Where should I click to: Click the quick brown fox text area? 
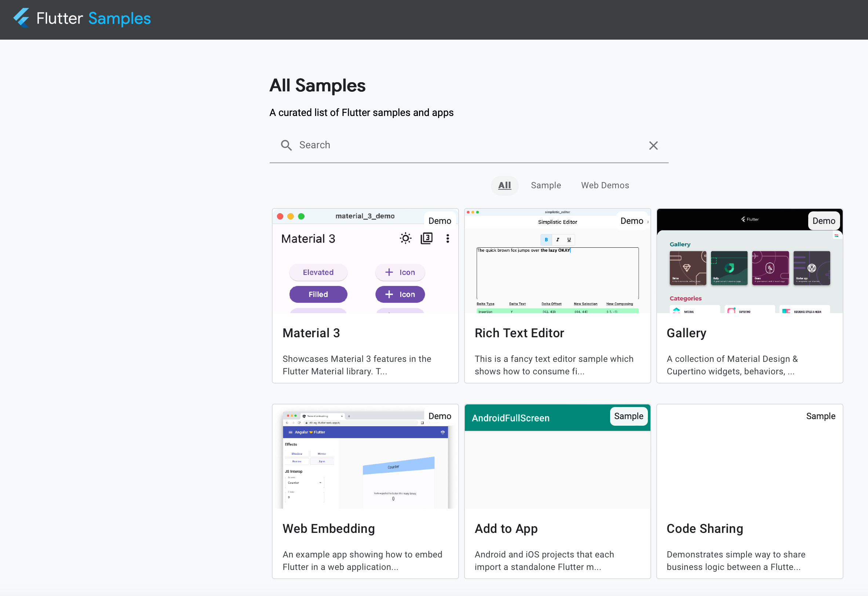click(558, 273)
